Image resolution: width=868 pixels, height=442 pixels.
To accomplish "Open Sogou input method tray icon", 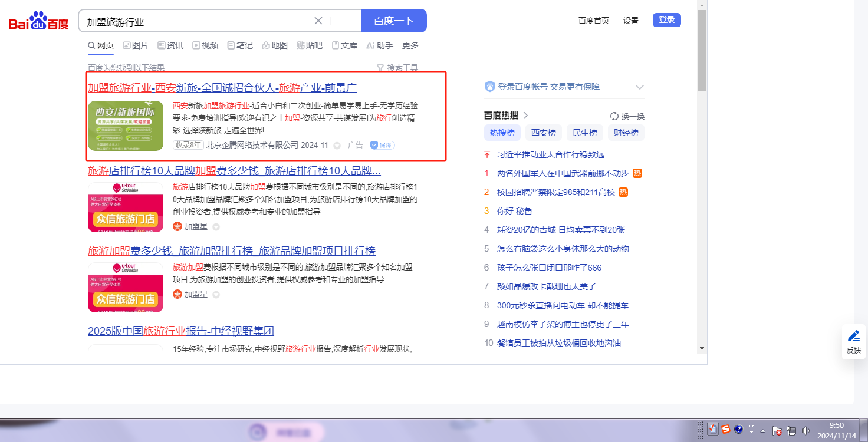I will click(x=726, y=430).
